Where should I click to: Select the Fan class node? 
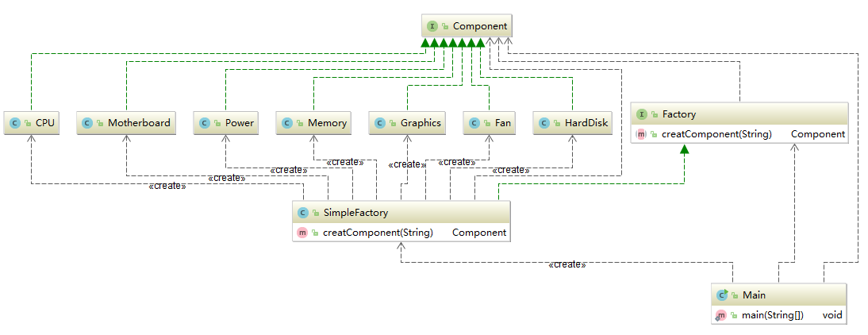click(x=490, y=123)
